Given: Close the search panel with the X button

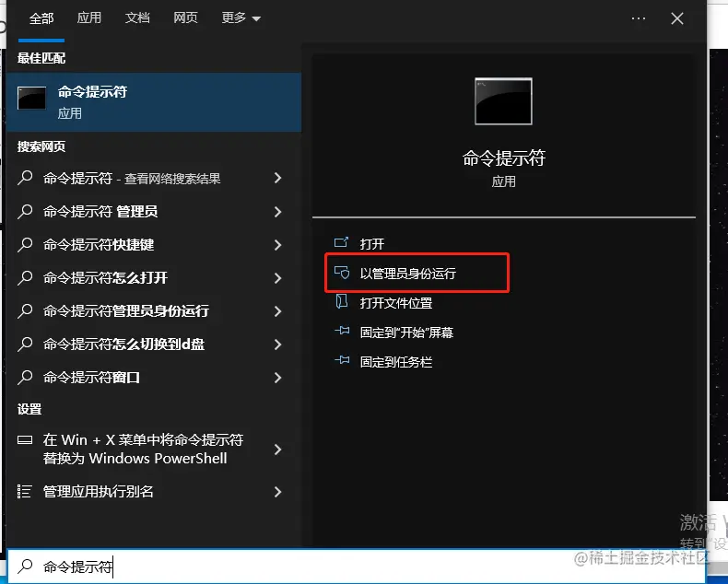Looking at the screenshot, I should [677, 18].
